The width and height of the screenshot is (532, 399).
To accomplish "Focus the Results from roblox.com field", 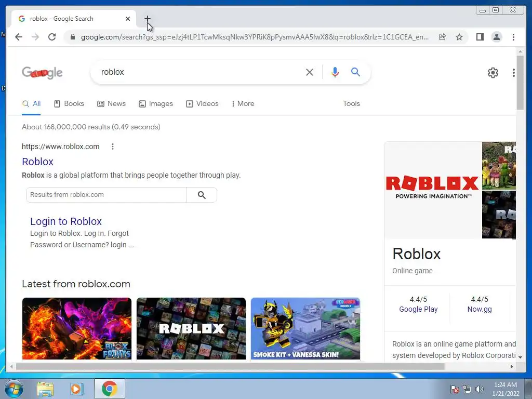I will point(106,195).
